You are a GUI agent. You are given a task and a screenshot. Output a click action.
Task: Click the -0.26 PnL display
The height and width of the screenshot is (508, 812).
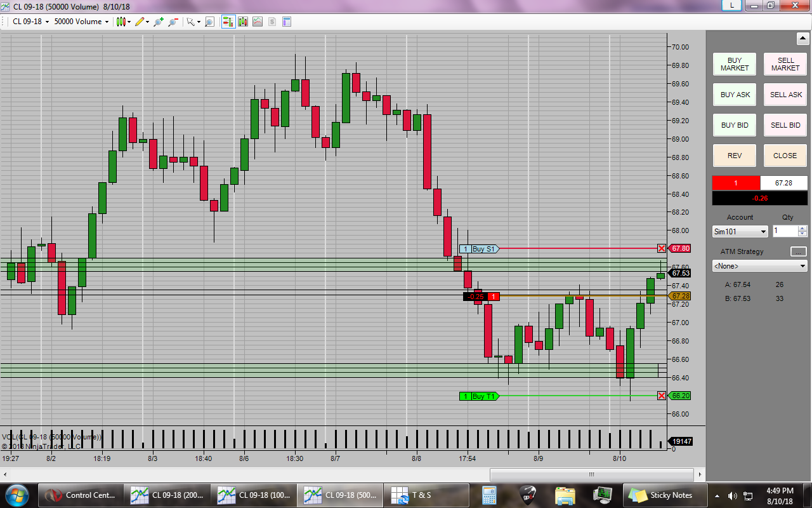pos(760,198)
